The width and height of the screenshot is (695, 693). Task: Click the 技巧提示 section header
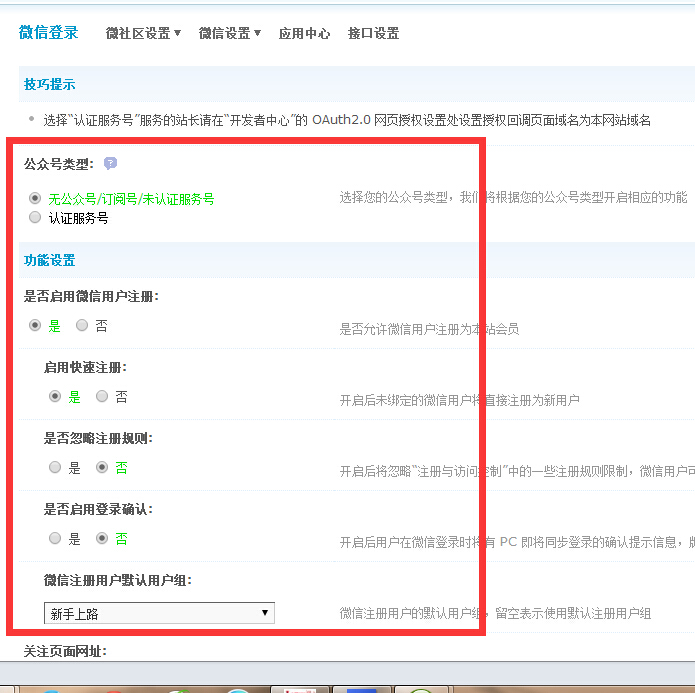(50, 84)
